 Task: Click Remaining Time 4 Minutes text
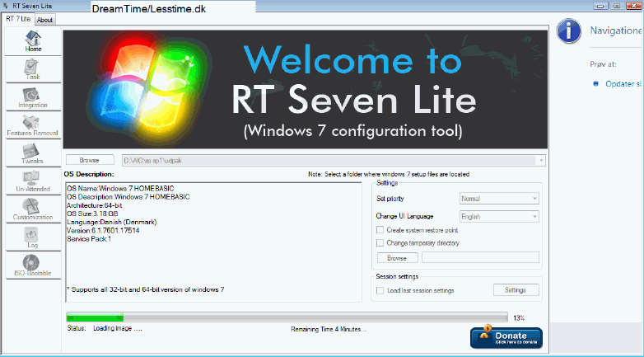328,329
